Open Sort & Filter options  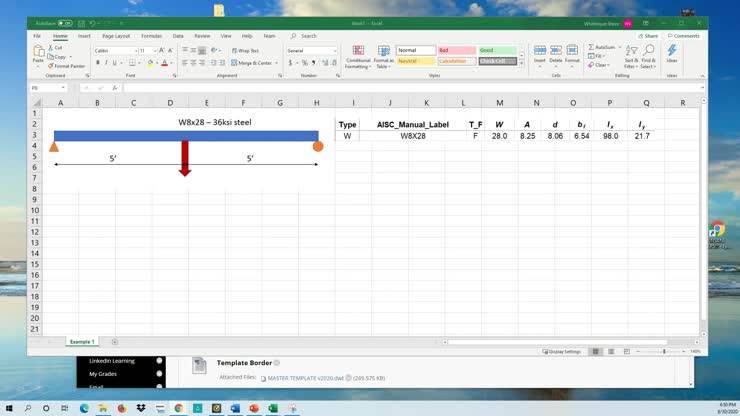click(631, 56)
